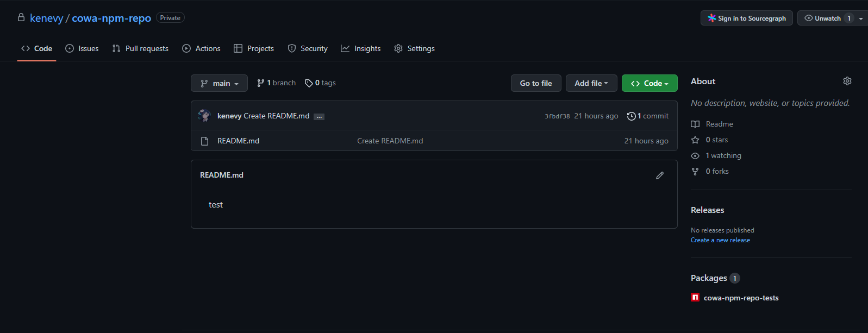Click the npm package icon for cowa-npm-repo-tests

tap(695, 298)
